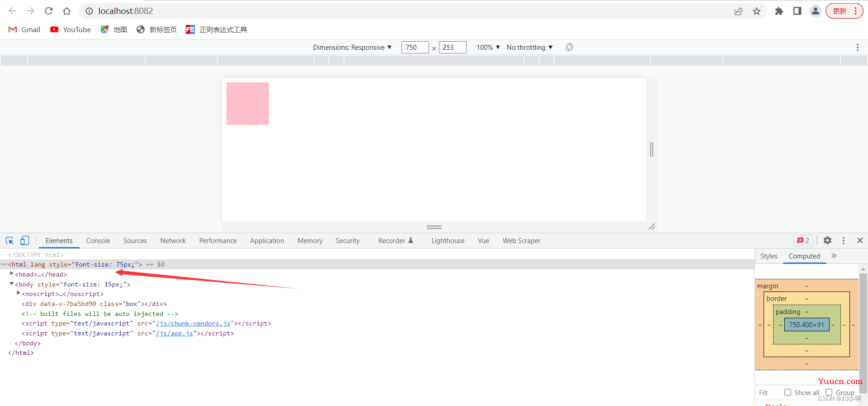The height and width of the screenshot is (406, 868).
Task: Click the pink box in the page preview
Action: point(248,104)
